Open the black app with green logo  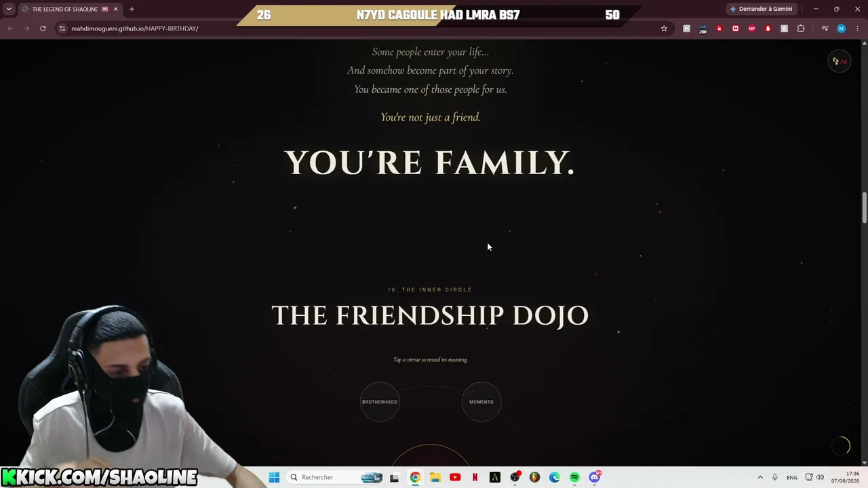(495, 477)
